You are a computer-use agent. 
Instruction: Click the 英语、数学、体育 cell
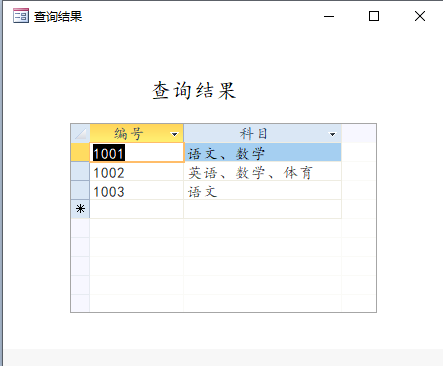click(x=262, y=172)
